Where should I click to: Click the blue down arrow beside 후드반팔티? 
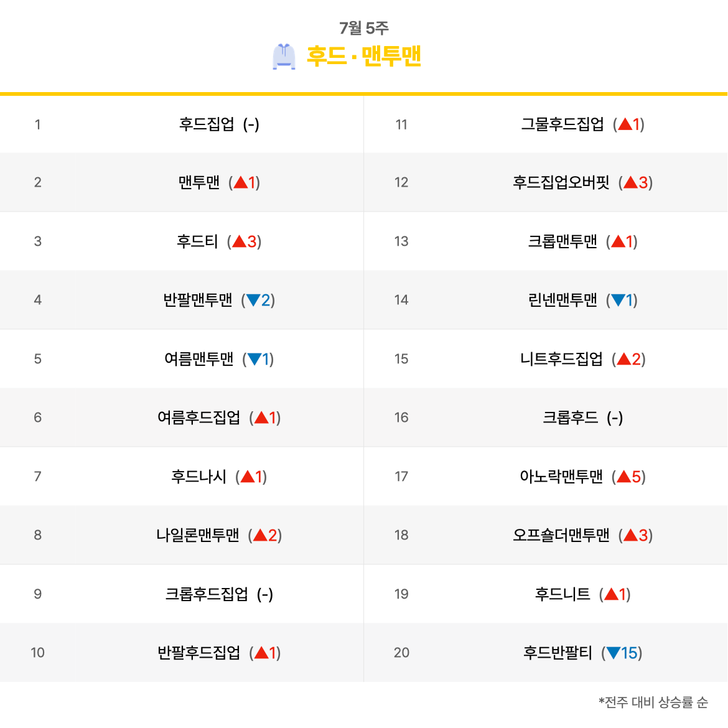[614, 653]
